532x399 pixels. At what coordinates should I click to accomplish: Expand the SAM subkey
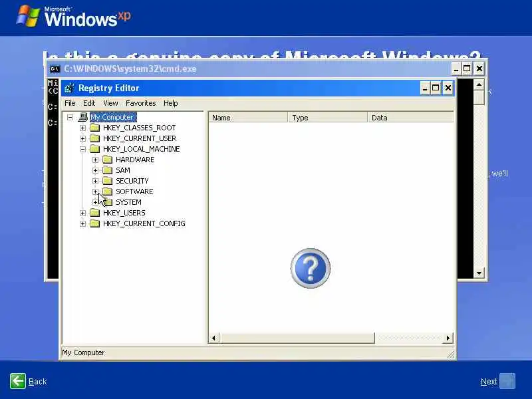point(95,170)
